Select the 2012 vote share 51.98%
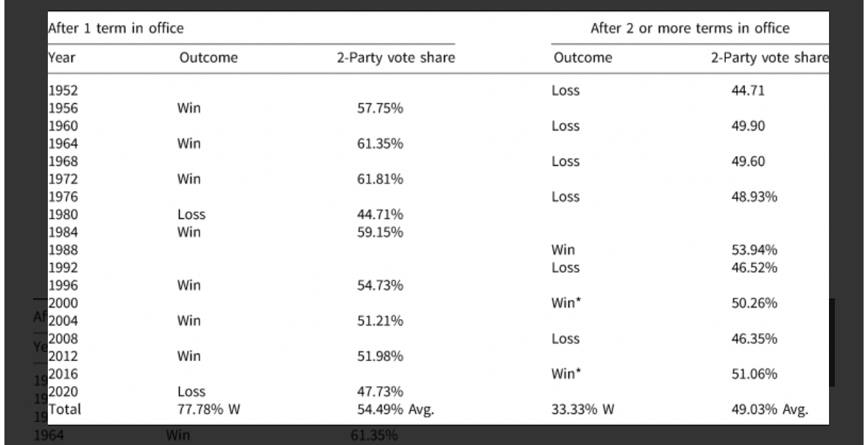Screen dimensions: 868x445 point(380,358)
